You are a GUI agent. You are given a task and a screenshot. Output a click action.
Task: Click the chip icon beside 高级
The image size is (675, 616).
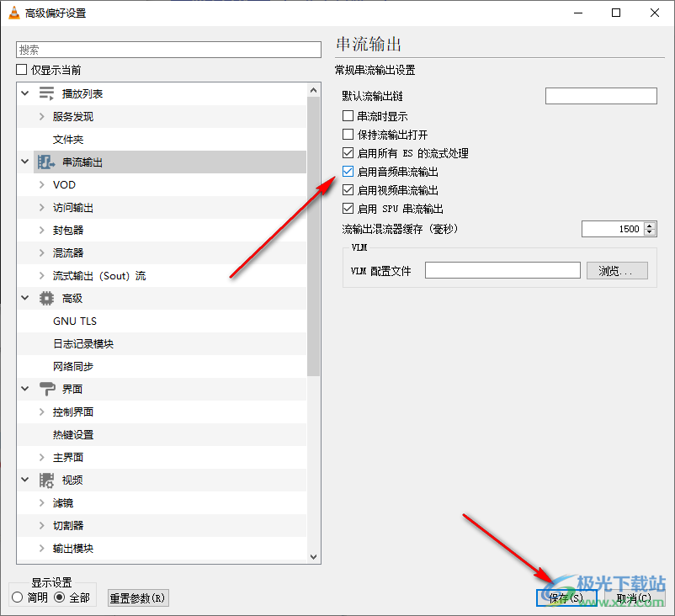[x=46, y=298]
